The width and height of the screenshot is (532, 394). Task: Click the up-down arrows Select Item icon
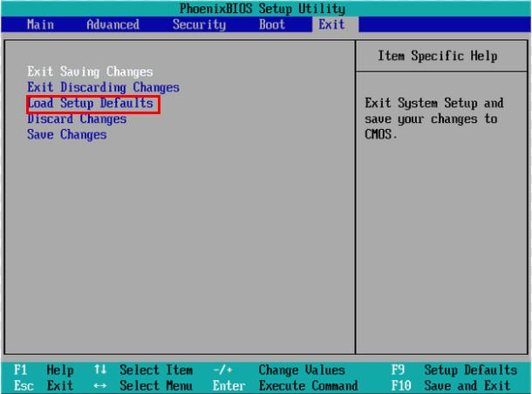tap(99, 370)
